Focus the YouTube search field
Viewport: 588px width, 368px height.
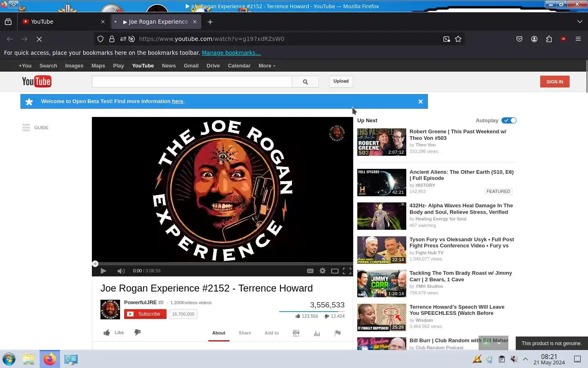tap(192, 81)
